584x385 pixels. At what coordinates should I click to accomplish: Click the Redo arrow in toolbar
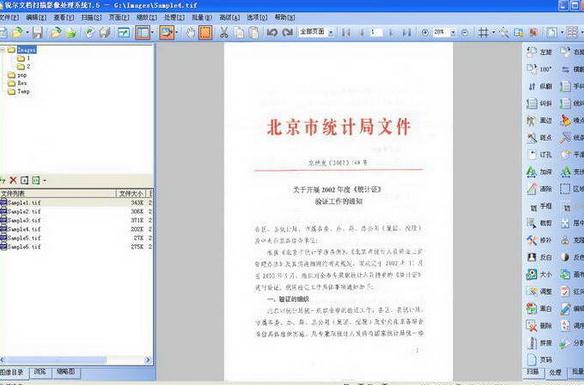point(288,33)
